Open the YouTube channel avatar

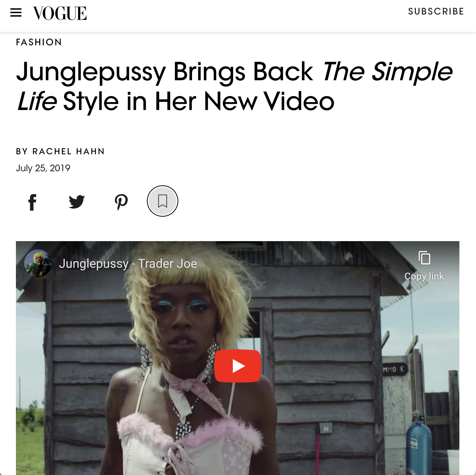pos(38,263)
